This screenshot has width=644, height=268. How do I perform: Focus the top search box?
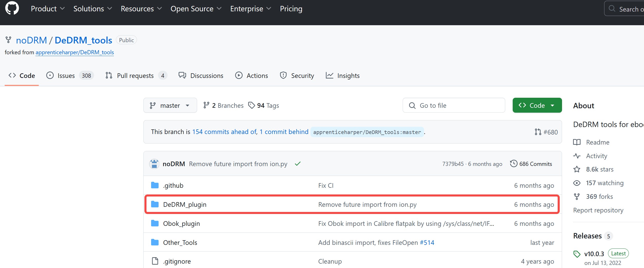click(x=624, y=9)
